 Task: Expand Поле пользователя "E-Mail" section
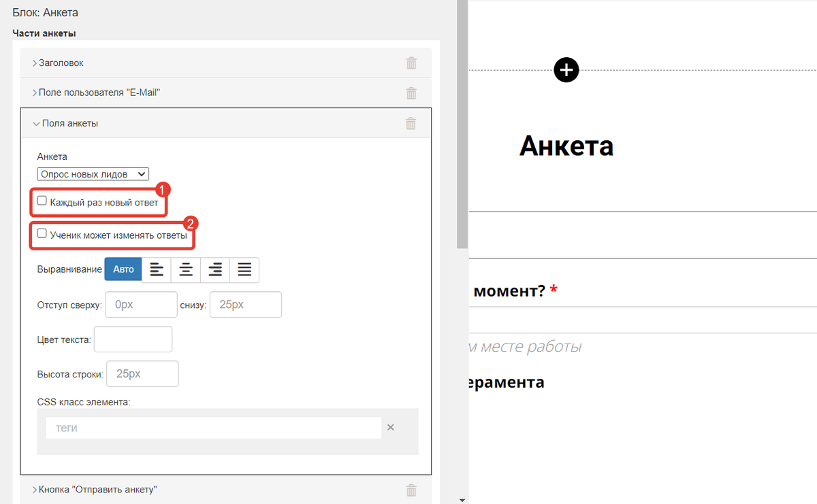pos(225,93)
